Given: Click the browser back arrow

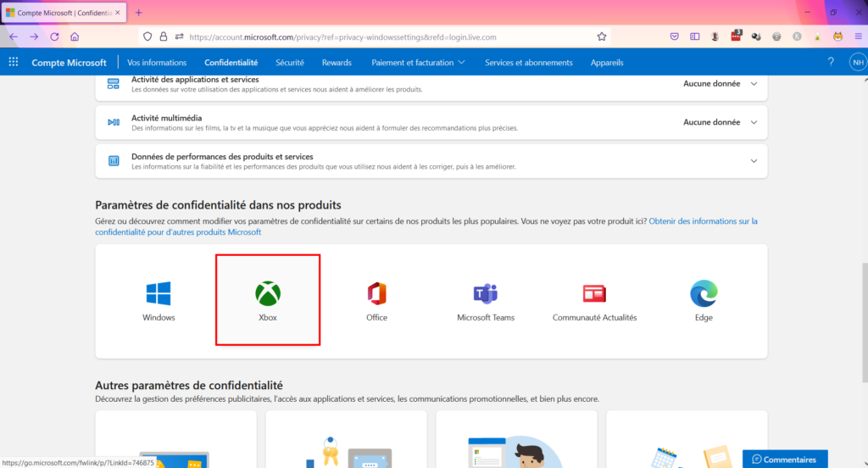Looking at the screenshot, I should pos(14,36).
